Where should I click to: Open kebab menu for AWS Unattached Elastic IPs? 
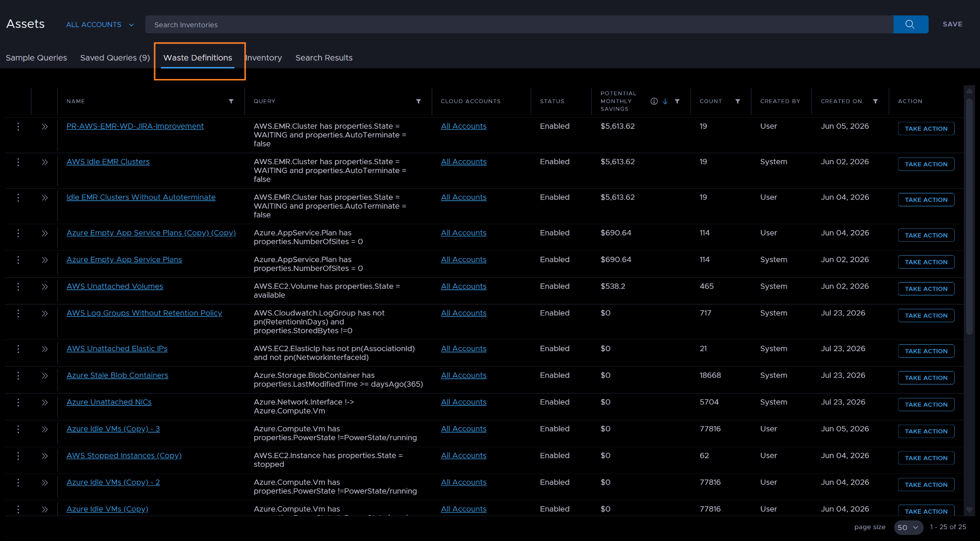tap(18, 349)
